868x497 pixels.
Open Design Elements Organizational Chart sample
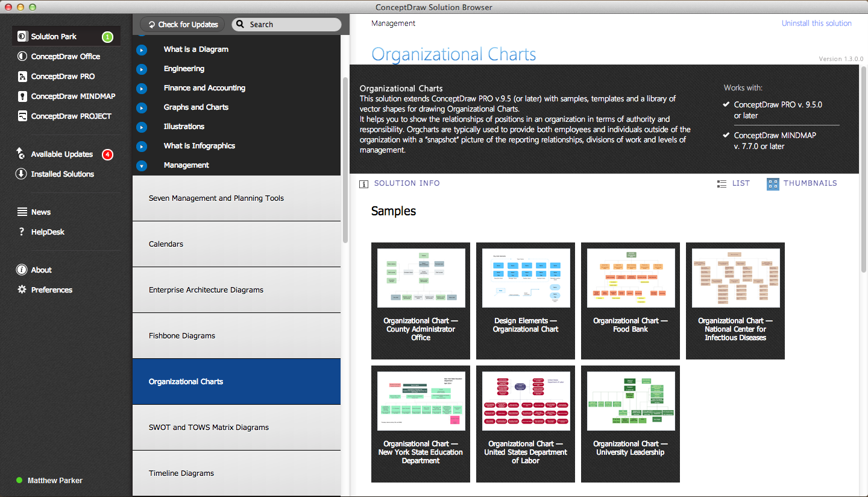coord(526,301)
